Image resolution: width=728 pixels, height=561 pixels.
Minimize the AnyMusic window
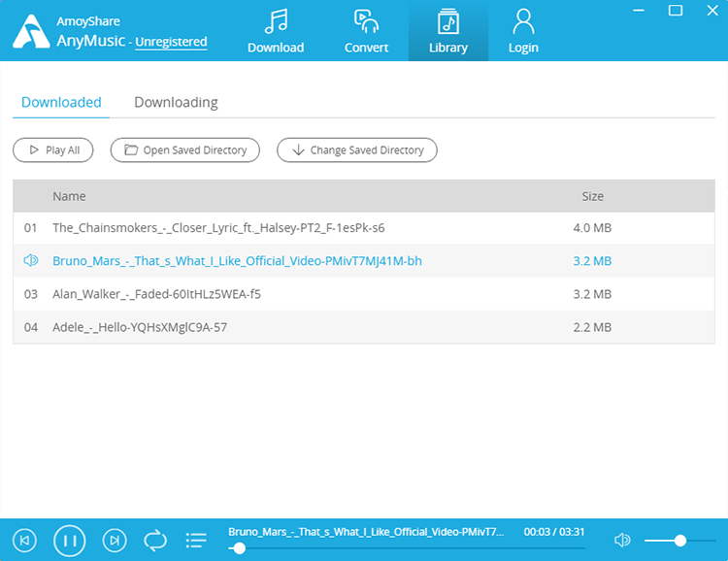[639, 11]
